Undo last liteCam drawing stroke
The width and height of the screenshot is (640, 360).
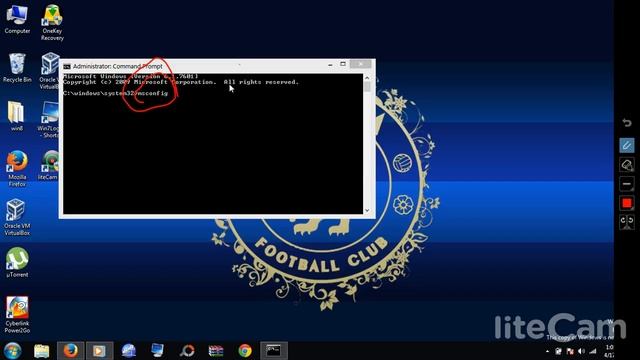[x=627, y=122]
